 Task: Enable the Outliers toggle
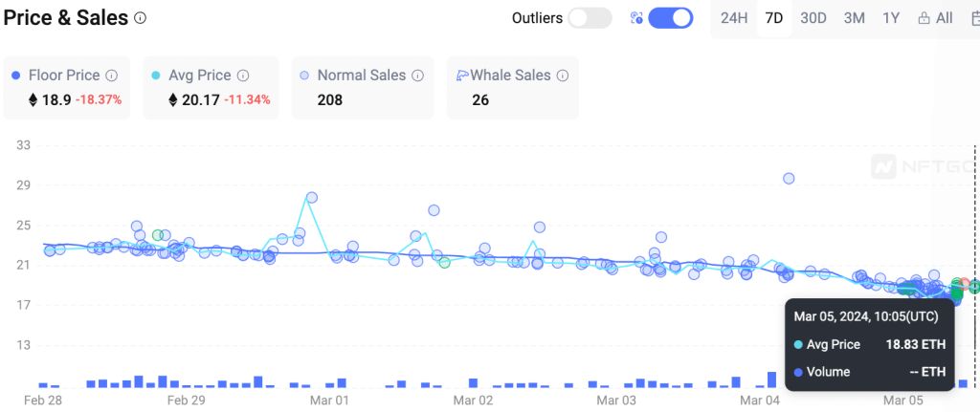(x=590, y=18)
